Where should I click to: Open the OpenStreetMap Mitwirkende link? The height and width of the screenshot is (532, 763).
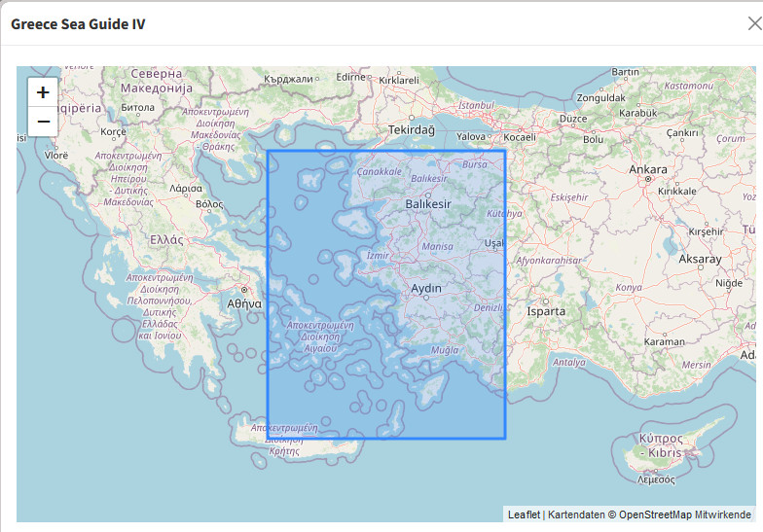coord(684,514)
